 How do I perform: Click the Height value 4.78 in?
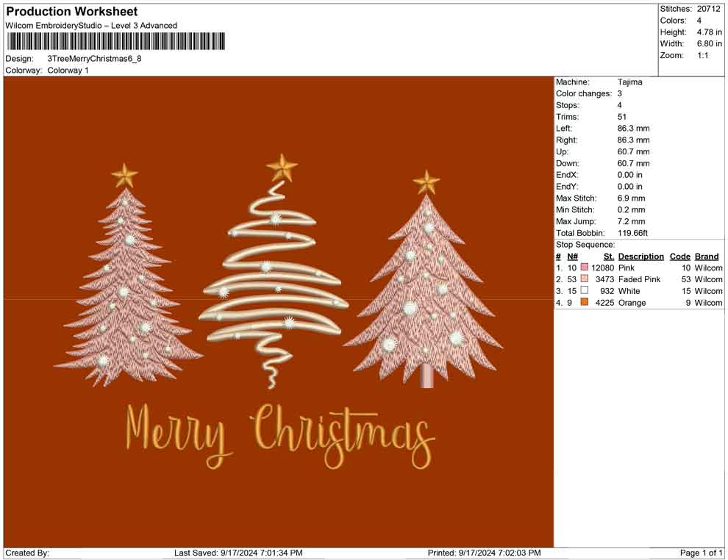(709, 32)
